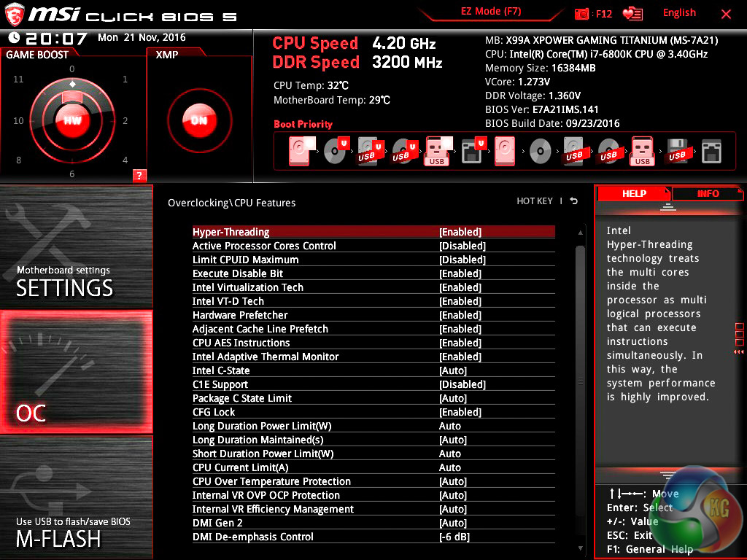
Task: Switch to the INFO tab
Action: click(708, 193)
